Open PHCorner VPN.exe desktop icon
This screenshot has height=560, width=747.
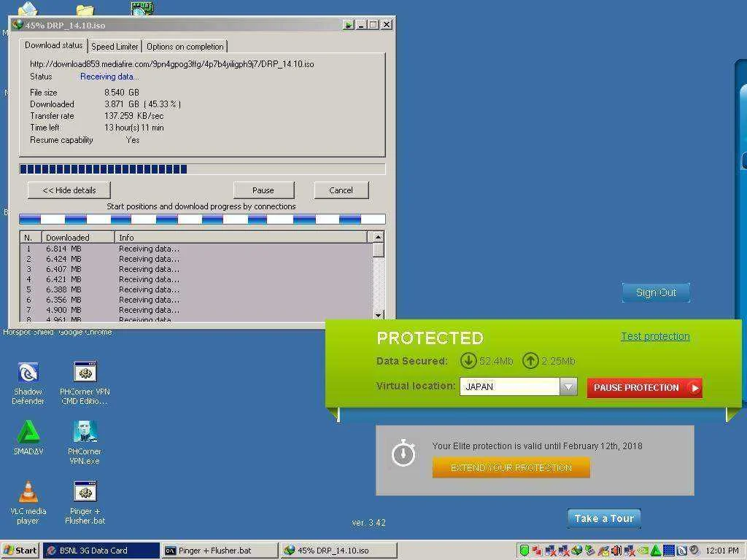coord(85,443)
